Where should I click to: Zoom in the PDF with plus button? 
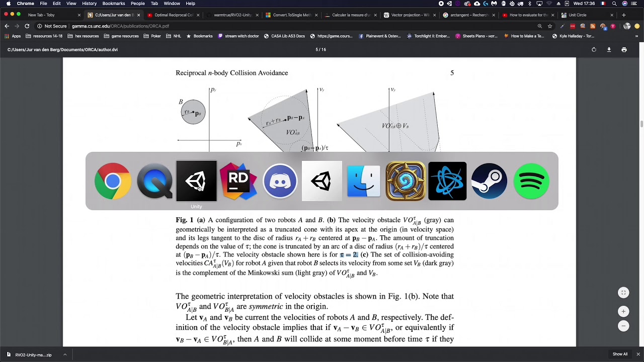[623, 311]
